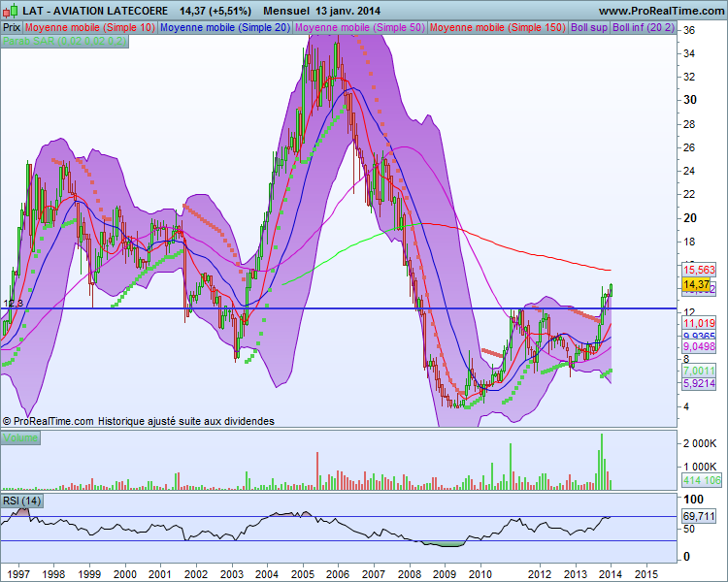Open Moyenne mobile (Simple 10) settings
Image resolution: width=728 pixels, height=582 pixels.
coord(89,27)
